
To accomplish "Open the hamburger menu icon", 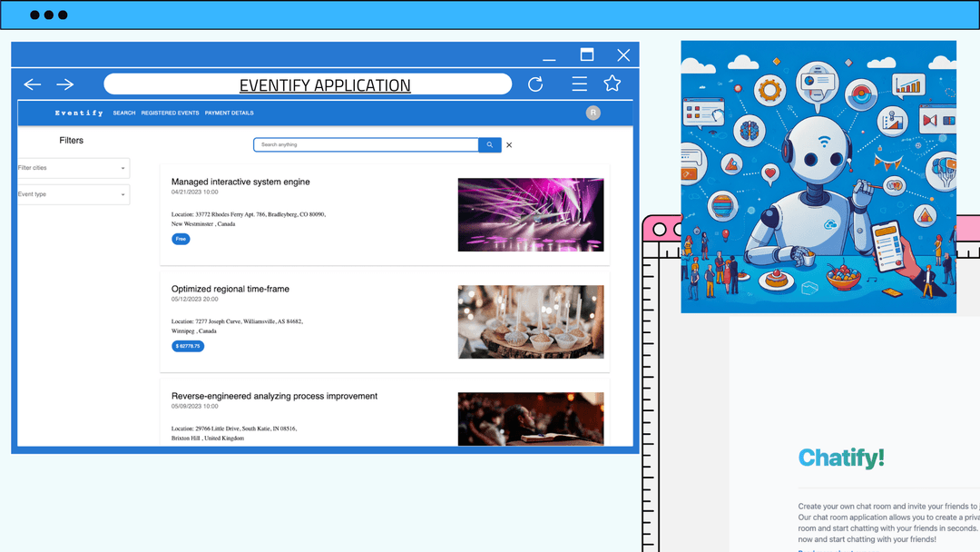I will [579, 84].
